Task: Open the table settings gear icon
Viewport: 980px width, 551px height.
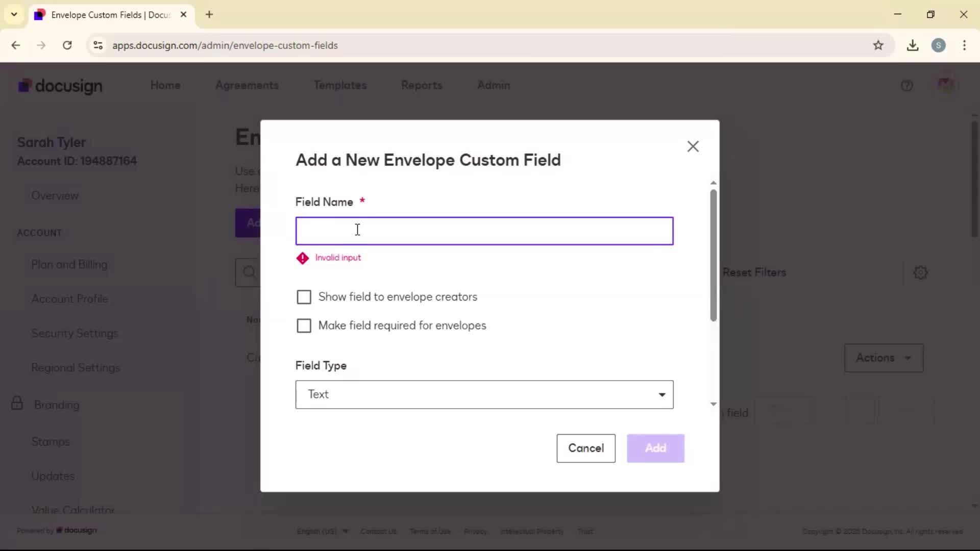Action: 920,272
